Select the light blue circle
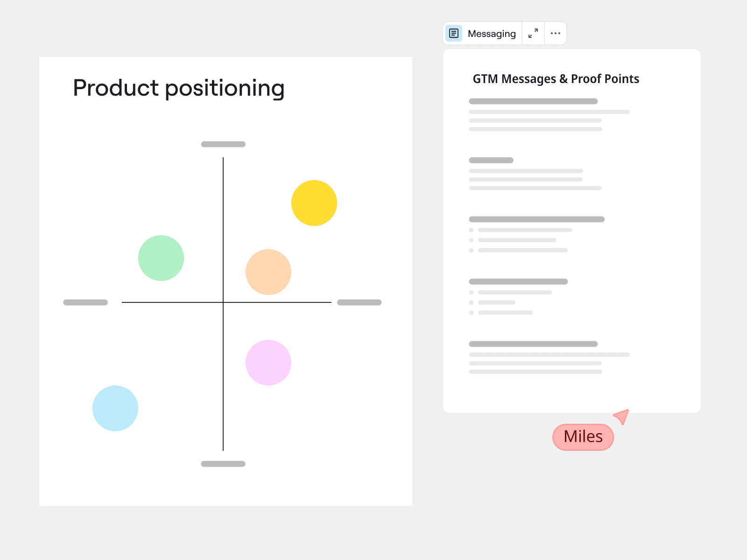 115,408
